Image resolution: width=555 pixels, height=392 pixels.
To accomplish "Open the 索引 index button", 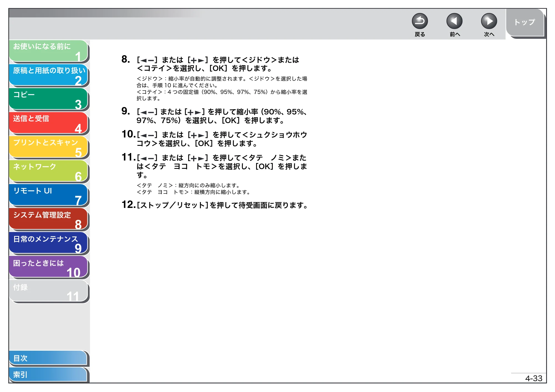I will click(x=48, y=375).
